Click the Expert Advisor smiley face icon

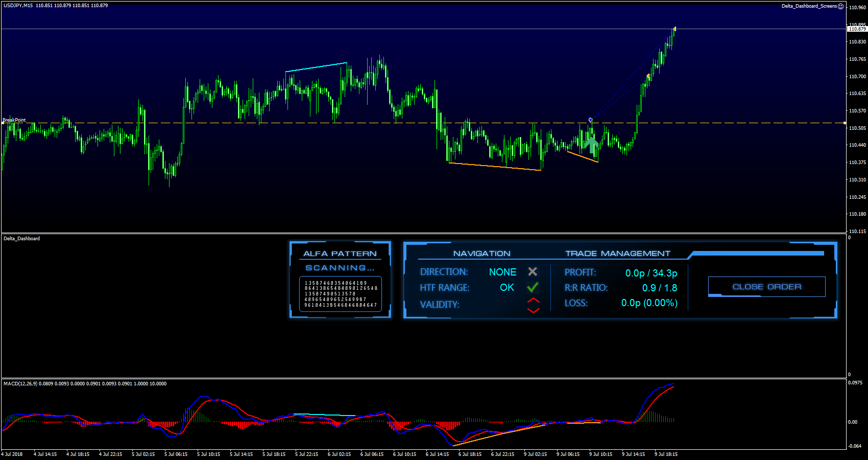point(841,6)
